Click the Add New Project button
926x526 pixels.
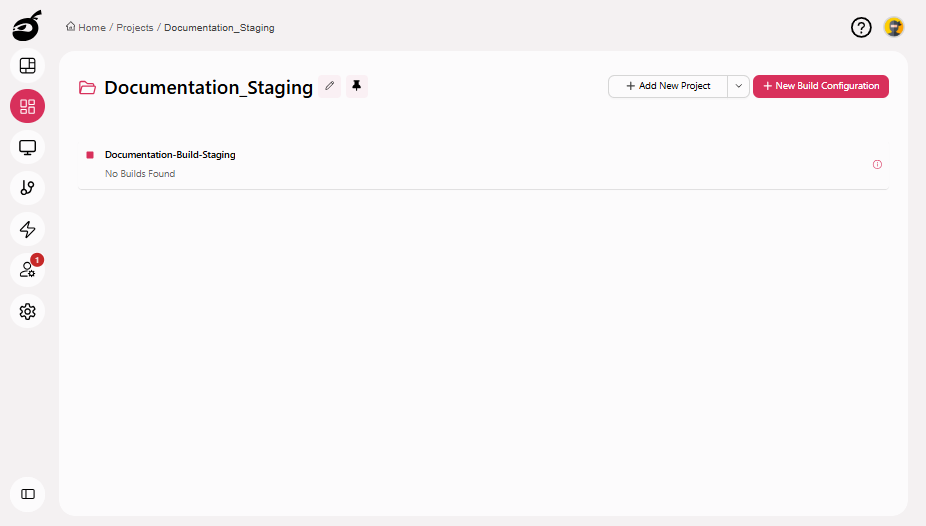pos(668,86)
